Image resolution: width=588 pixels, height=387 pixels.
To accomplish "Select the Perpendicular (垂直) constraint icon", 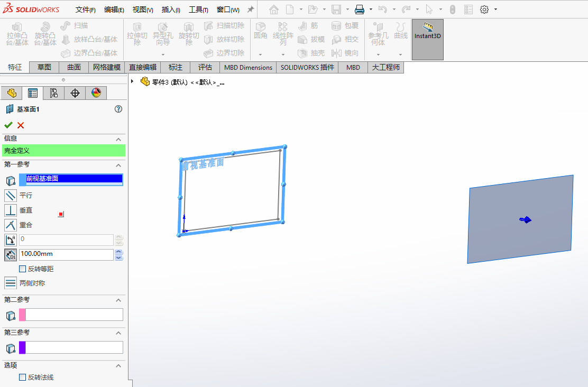I will [11, 210].
